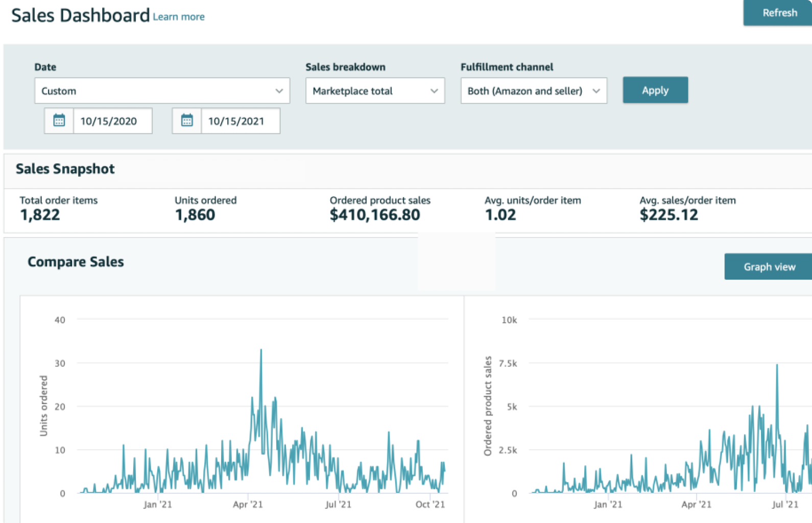Click the Total order items value 1,822

40,215
